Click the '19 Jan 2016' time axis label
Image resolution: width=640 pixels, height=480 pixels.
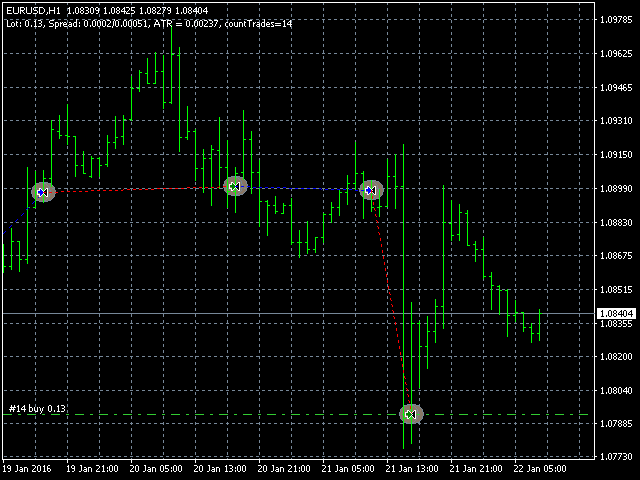[x=27, y=469]
